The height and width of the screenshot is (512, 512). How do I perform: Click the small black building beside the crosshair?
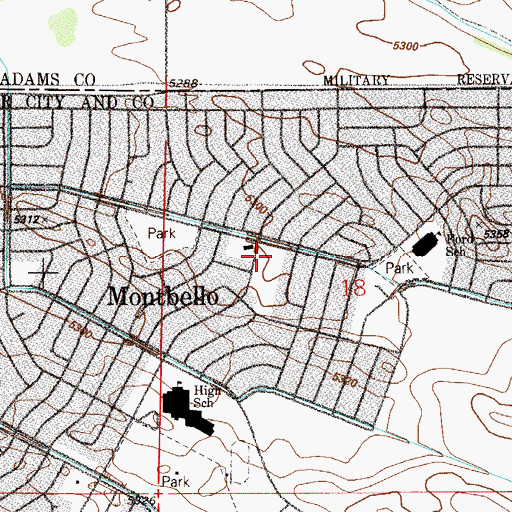coord(249,247)
